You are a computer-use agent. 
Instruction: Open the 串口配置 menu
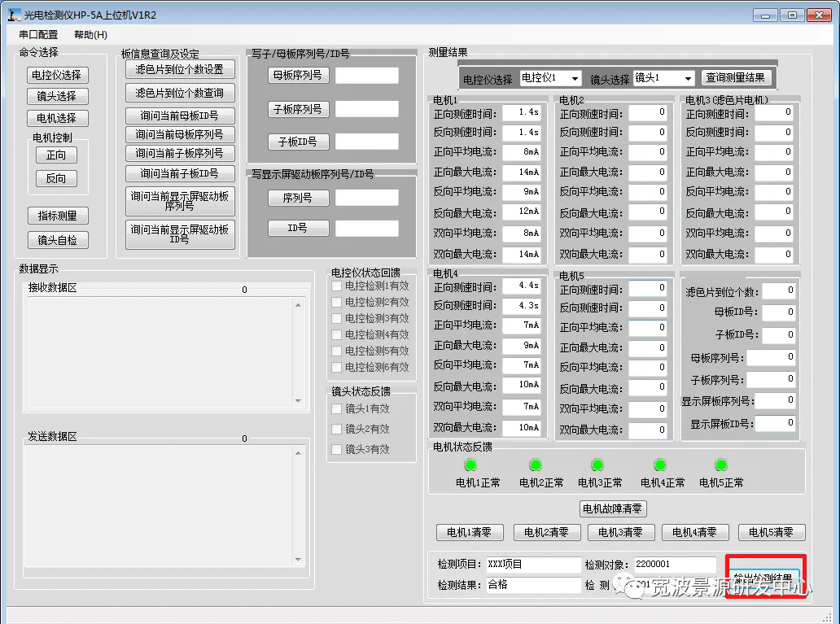[38, 35]
